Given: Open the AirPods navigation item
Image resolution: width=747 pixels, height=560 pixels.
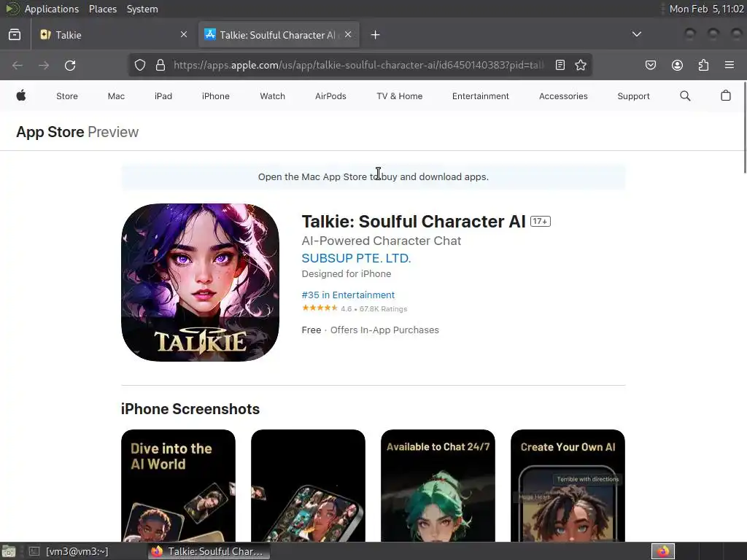Looking at the screenshot, I should tap(330, 96).
